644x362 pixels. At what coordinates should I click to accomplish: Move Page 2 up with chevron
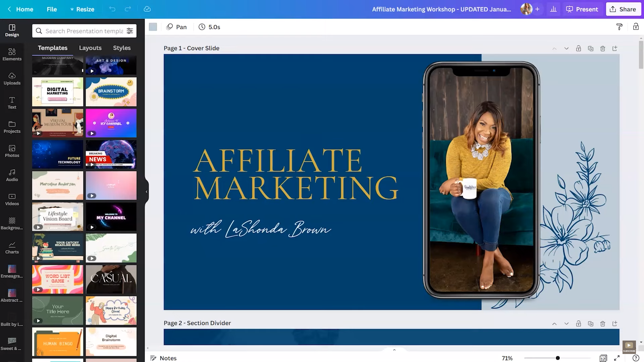(554, 323)
